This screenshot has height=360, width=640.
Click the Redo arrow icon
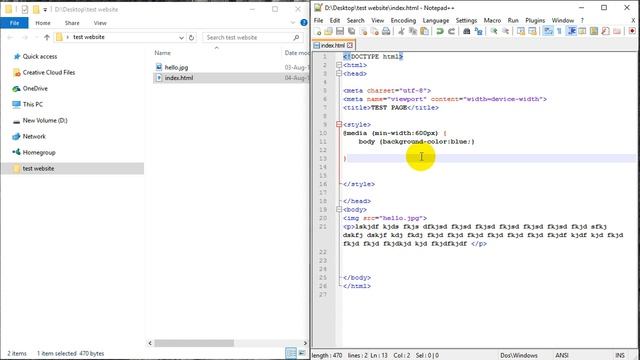451,31
